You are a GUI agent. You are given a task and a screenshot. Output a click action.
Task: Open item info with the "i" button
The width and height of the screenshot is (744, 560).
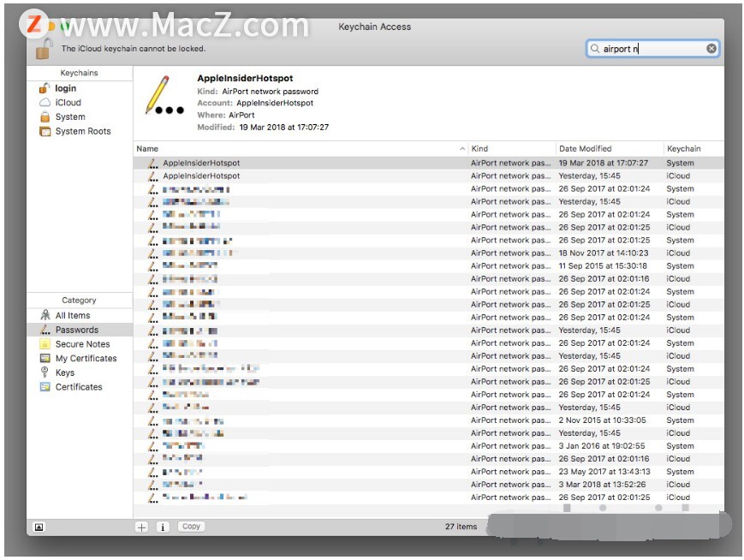[x=163, y=527]
